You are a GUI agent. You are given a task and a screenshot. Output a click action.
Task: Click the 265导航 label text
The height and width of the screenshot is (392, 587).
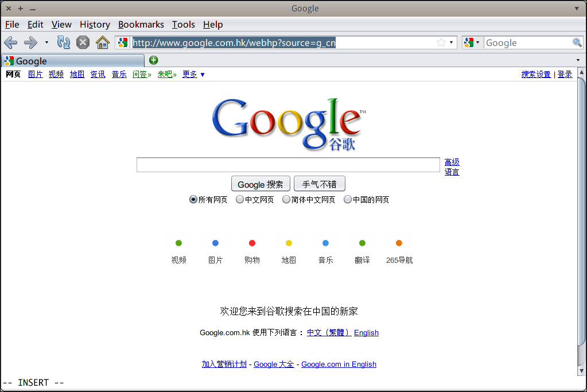[399, 260]
